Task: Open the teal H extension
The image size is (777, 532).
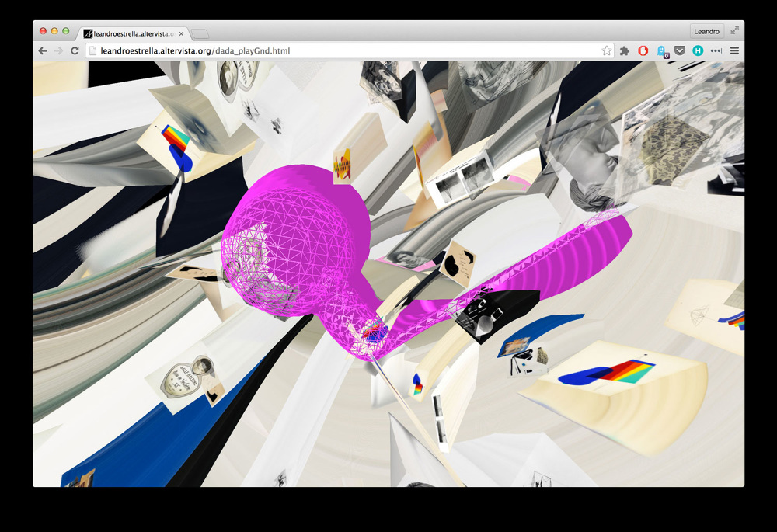Action: coord(698,50)
